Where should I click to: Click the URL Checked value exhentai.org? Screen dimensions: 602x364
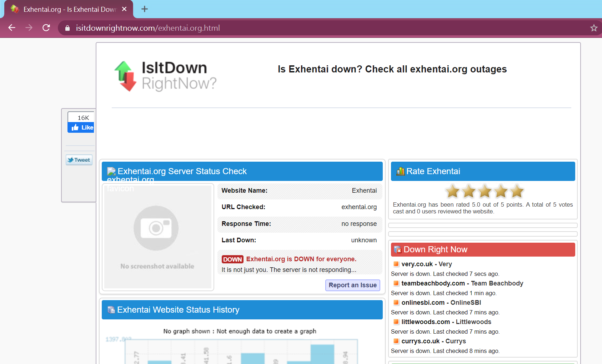pyautogui.click(x=359, y=207)
